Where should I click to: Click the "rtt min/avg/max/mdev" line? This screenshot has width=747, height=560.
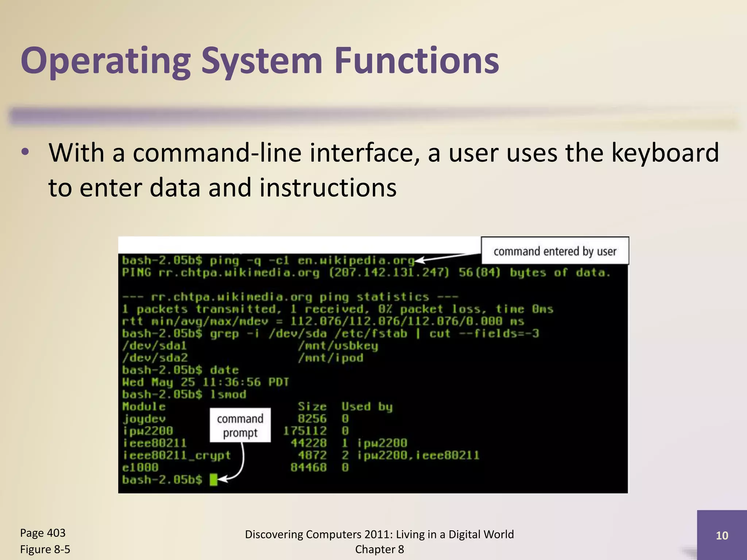point(323,321)
